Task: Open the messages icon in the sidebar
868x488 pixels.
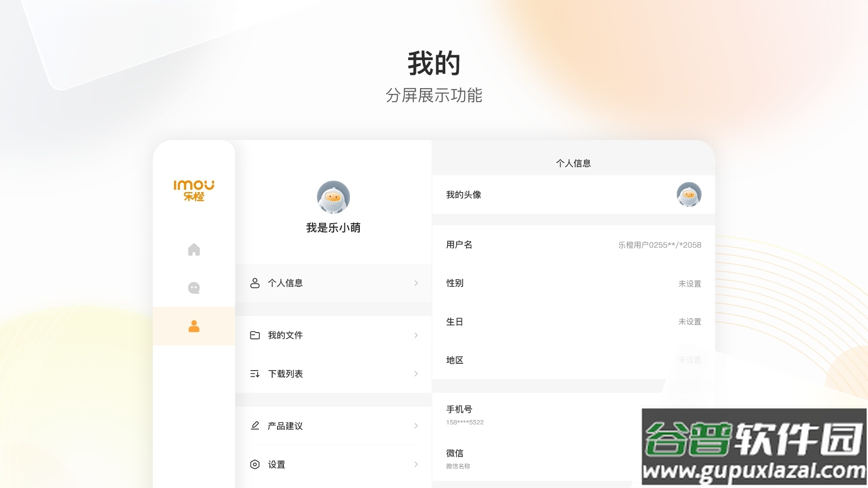Action: click(193, 287)
